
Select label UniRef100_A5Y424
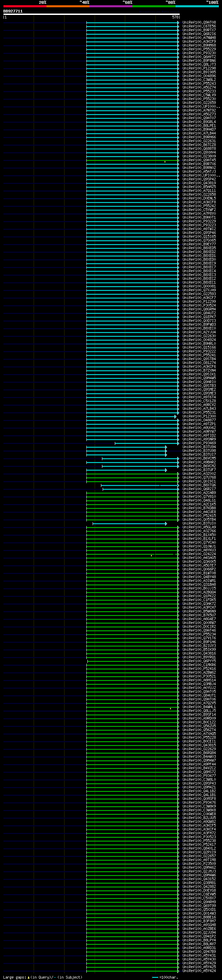[x=199, y=971]
